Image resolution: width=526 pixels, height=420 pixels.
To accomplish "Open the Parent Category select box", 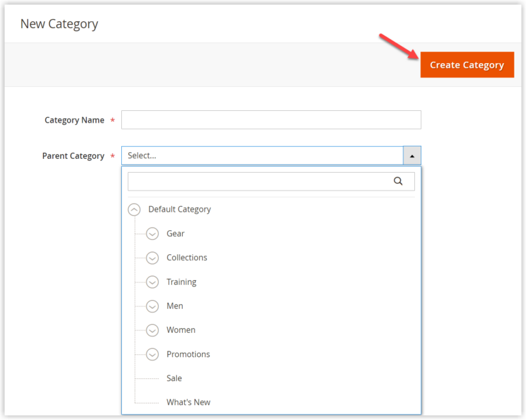I will 262,156.
